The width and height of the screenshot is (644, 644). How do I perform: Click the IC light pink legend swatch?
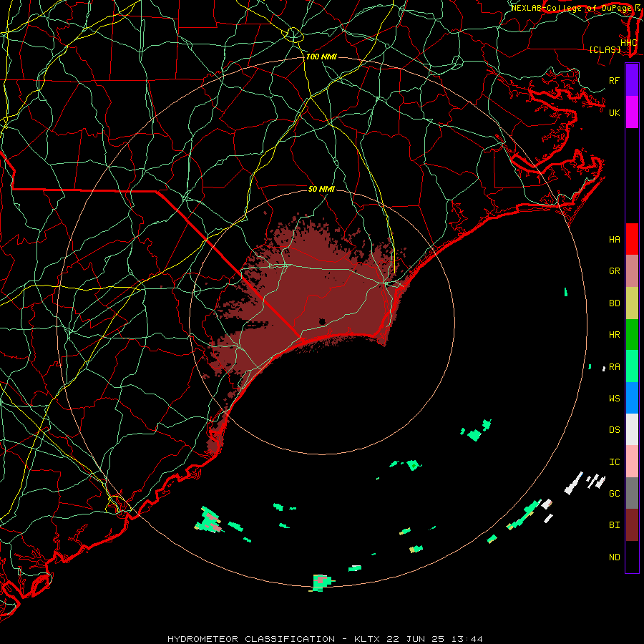coord(632,462)
